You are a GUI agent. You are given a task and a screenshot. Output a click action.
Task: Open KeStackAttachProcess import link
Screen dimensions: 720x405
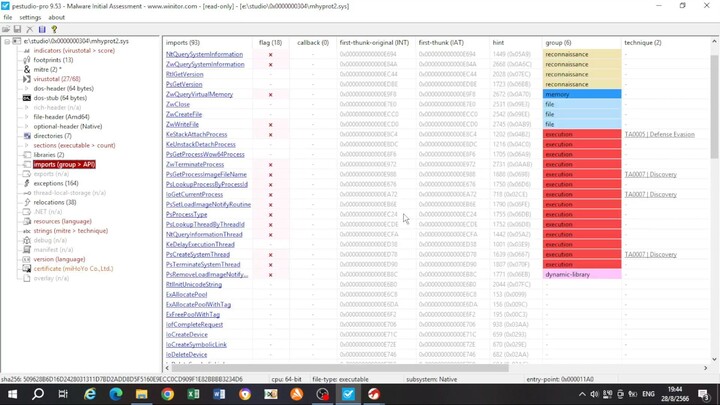pos(197,134)
